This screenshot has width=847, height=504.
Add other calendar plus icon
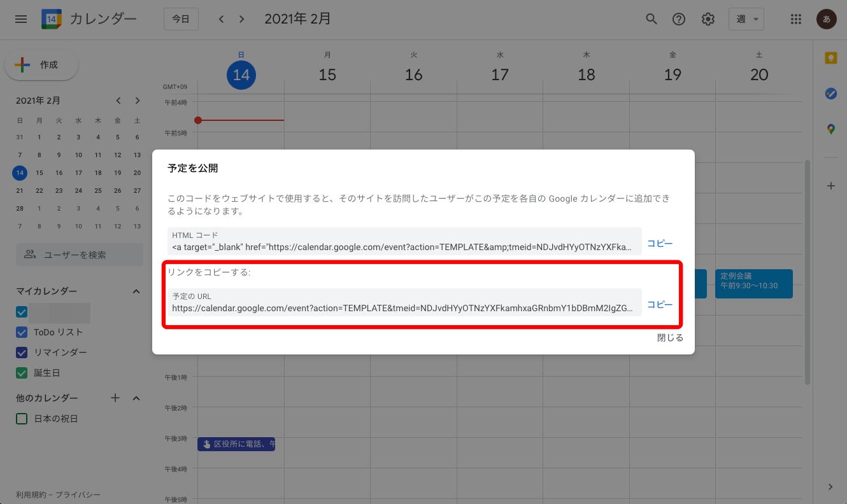coord(115,398)
